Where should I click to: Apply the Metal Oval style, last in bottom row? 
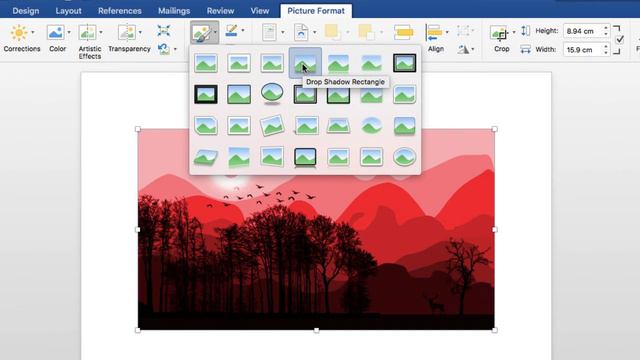pyautogui.click(x=404, y=157)
